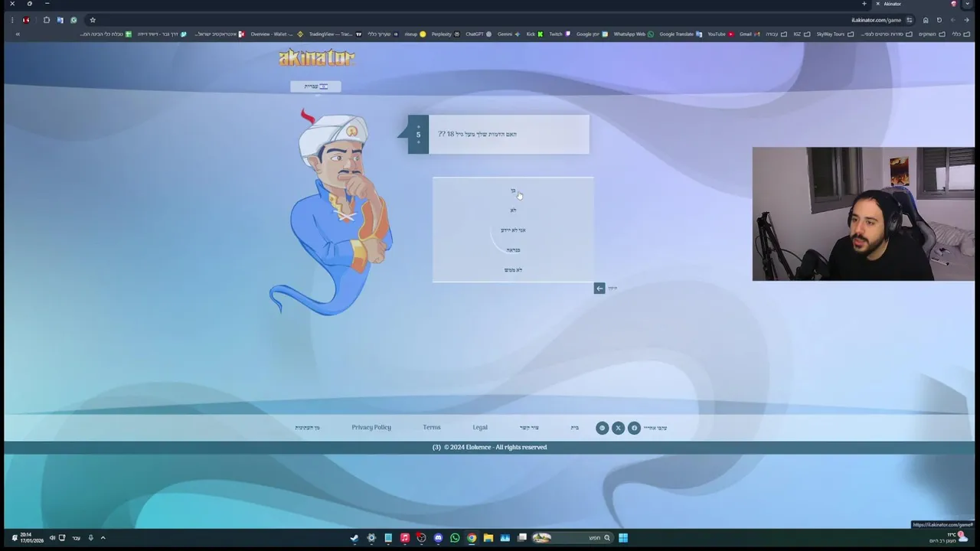Open the SkyWay Tours bookmarks folder
Viewport: 980px width, 551px height.
[835, 34]
